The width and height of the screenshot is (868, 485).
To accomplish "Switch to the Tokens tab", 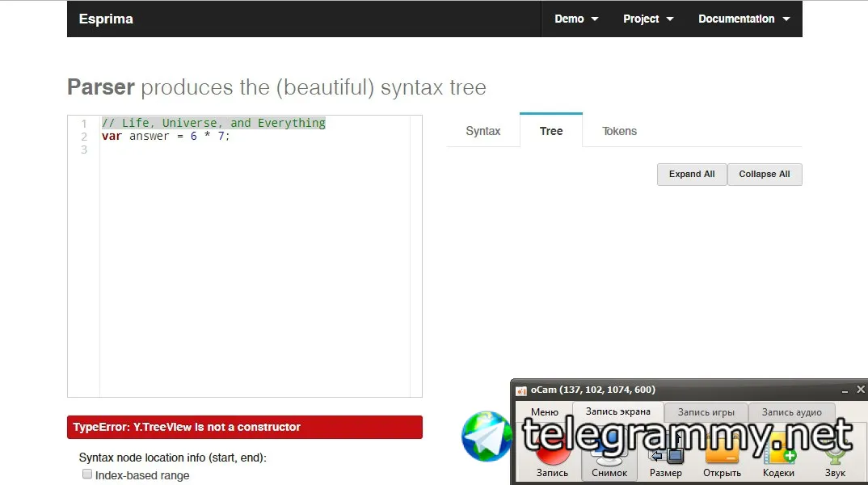I will (619, 131).
